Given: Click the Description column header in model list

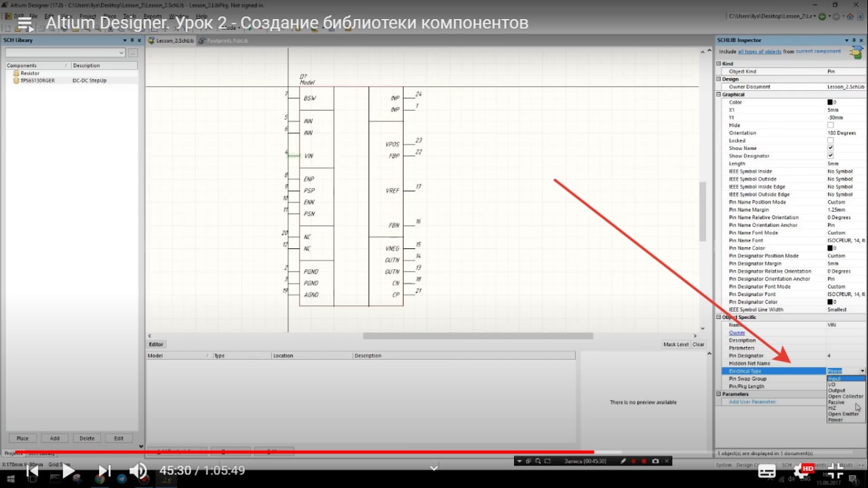Looking at the screenshot, I should pos(463,356).
